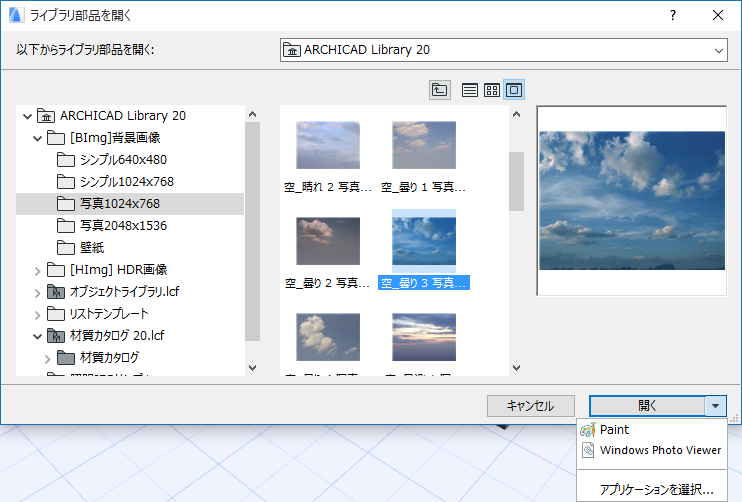Click the 空_曇り 1 写真... file name label
Image resolution: width=742 pixels, height=502 pixels.
click(x=424, y=187)
